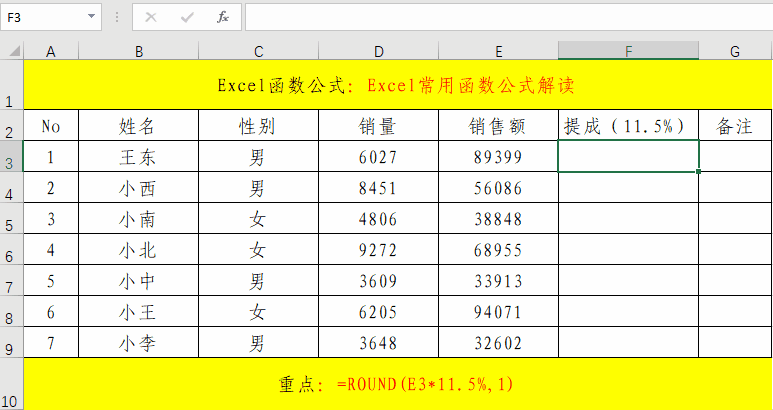Screen dimensions: 773x410
Task: Click the name cell '小西'
Action: 139,188
